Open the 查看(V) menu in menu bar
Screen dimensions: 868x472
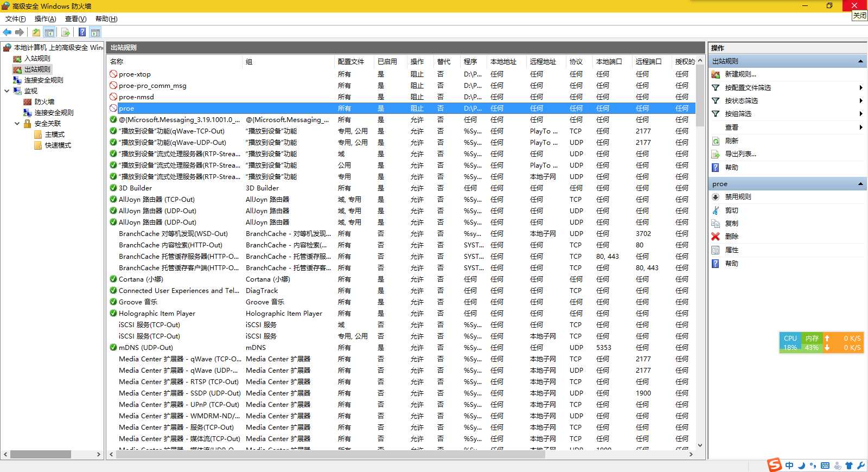coord(75,19)
